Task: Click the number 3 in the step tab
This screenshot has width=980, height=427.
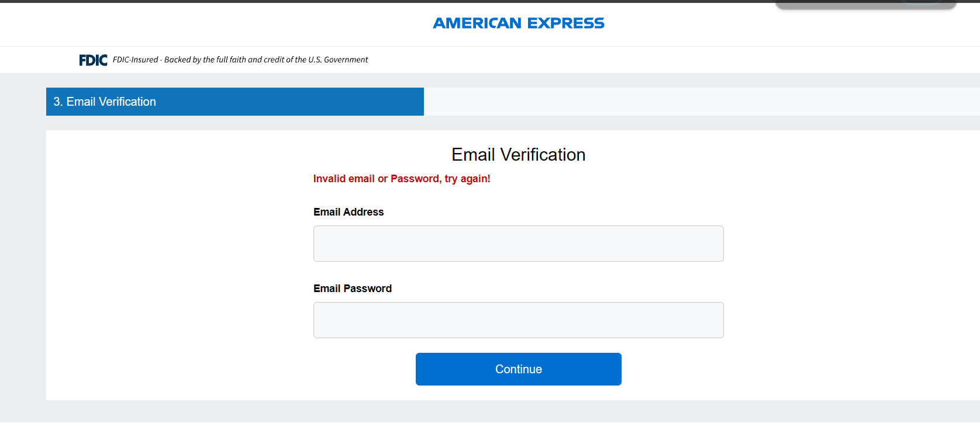Action: pyautogui.click(x=57, y=102)
